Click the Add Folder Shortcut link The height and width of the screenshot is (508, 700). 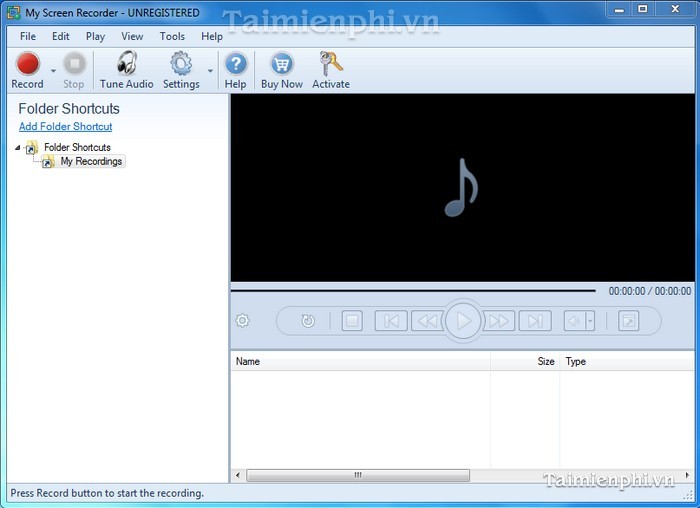pos(66,126)
